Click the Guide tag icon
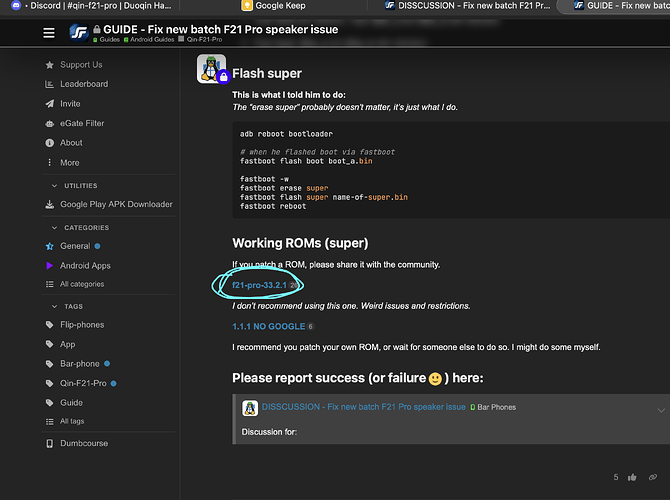The height and width of the screenshot is (500, 670). tap(50, 403)
